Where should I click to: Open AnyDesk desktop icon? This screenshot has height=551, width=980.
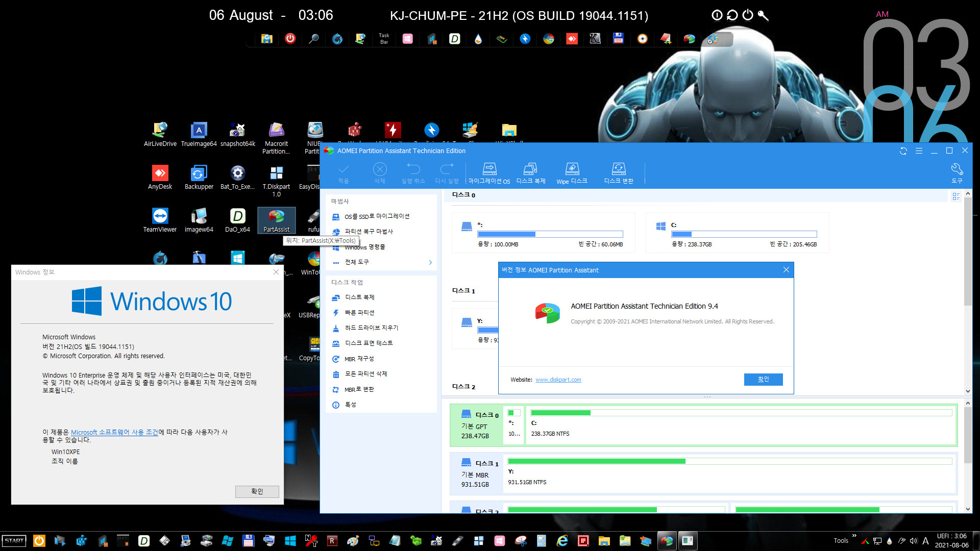pyautogui.click(x=160, y=178)
